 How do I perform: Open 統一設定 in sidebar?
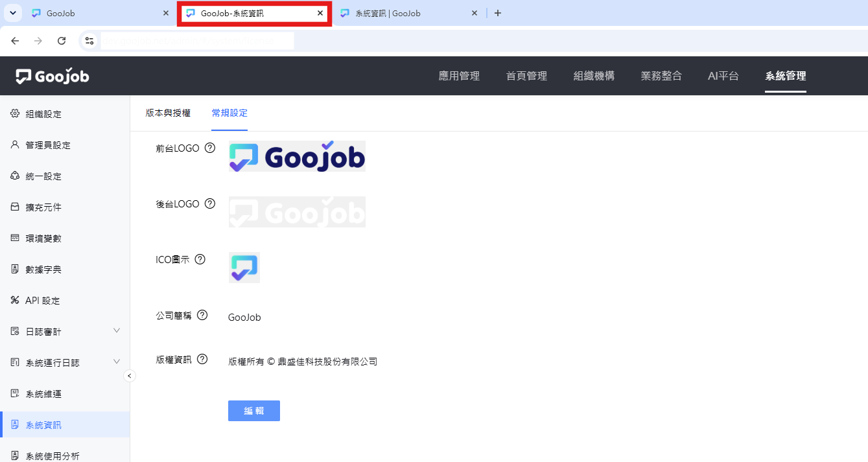(65, 176)
